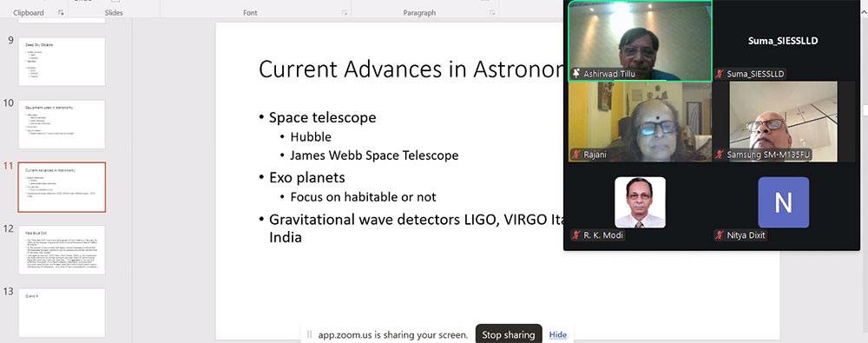This screenshot has height=343, width=868.
Task: Click the Hide link on sharing bar
Action: click(558, 334)
